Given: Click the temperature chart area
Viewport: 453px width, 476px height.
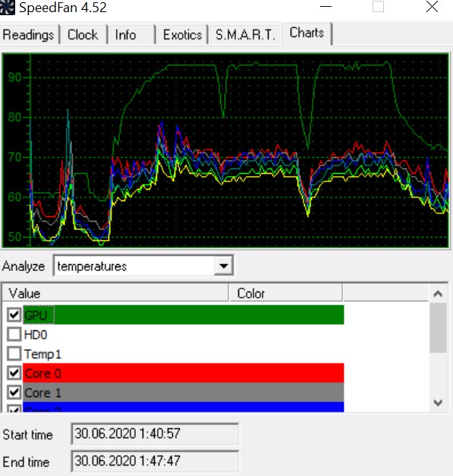Looking at the screenshot, I should click(x=225, y=150).
